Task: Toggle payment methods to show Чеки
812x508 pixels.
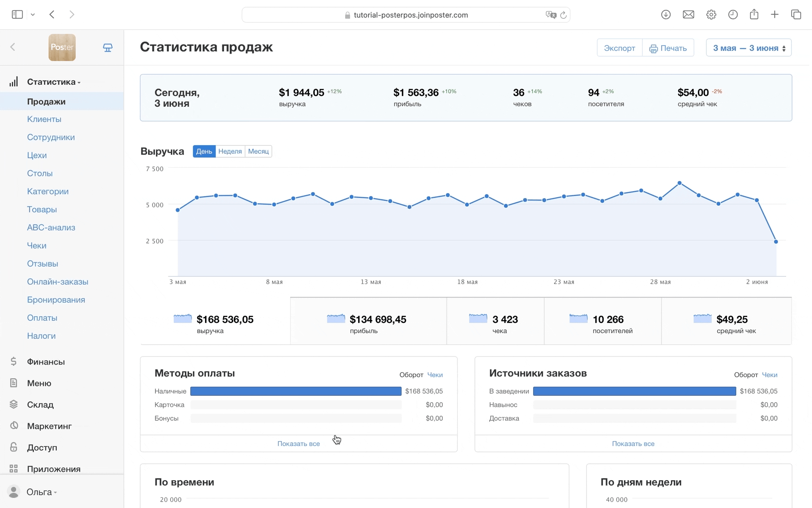Action: (x=435, y=375)
